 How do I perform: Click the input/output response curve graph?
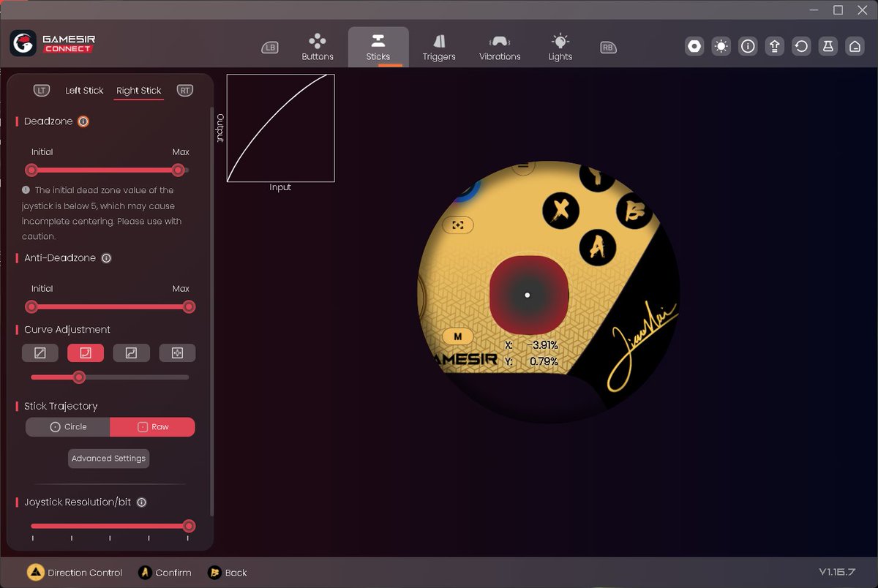(x=281, y=128)
